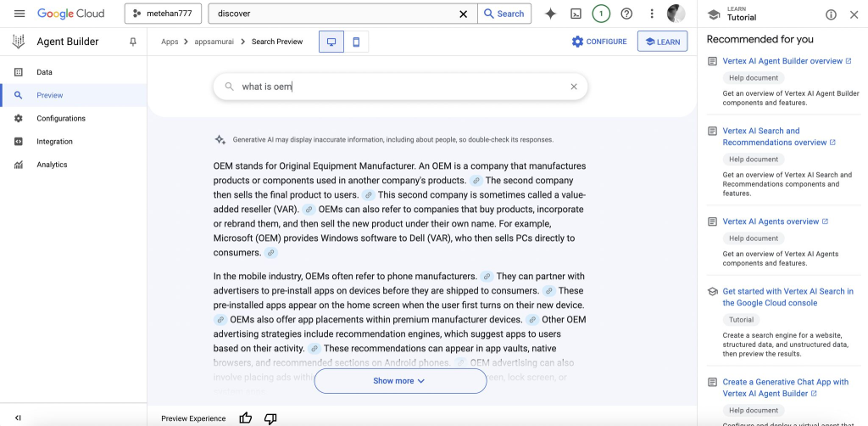Viewport: 868px width, 426px height.
Task: Open the metehan777 project picker
Action: (x=163, y=14)
